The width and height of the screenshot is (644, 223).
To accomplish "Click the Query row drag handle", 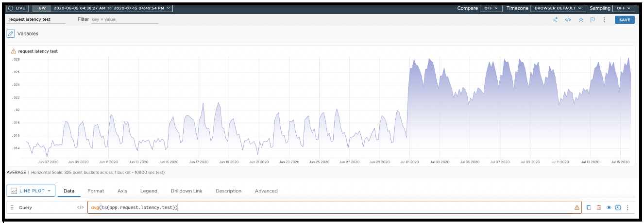I will coord(12,207).
